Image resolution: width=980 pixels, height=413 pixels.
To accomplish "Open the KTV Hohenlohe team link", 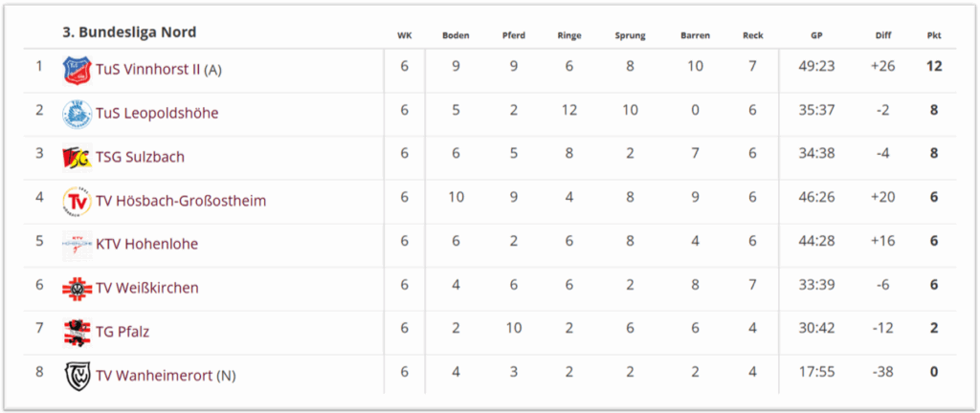I will 146,244.
